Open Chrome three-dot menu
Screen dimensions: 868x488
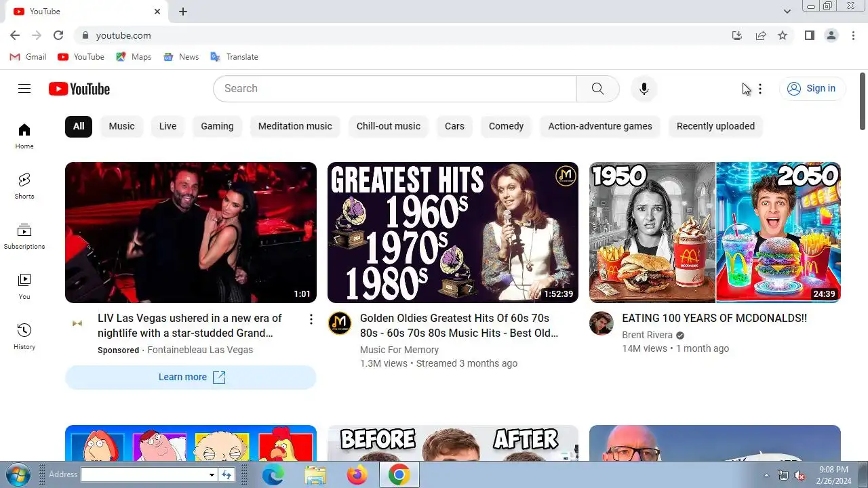pos(853,35)
